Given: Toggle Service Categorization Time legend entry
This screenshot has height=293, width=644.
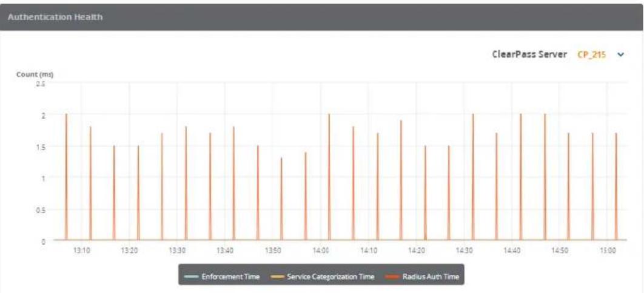Looking at the screenshot, I should click(323, 277).
